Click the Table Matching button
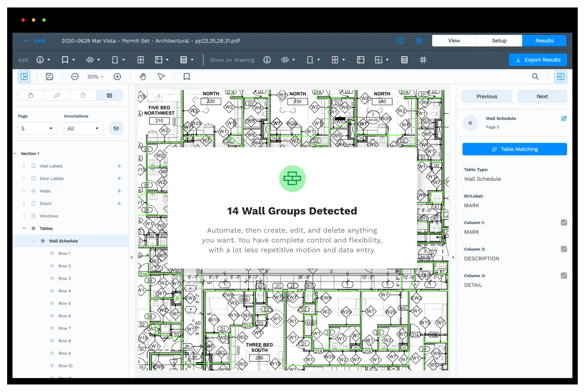Screen dimensions: 585x392 click(514, 149)
